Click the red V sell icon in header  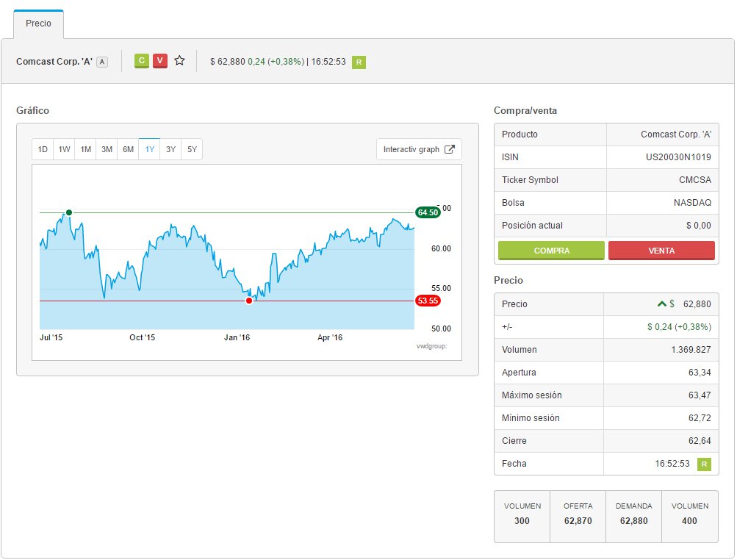point(159,61)
